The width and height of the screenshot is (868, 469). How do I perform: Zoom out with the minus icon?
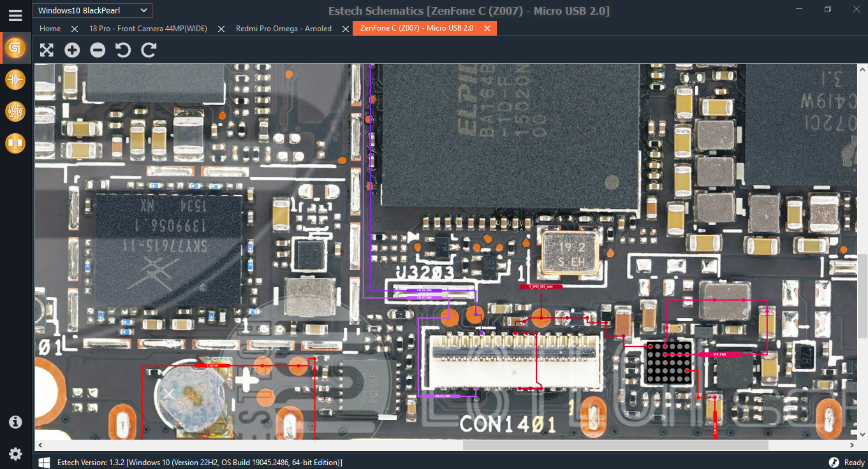(98, 50)
